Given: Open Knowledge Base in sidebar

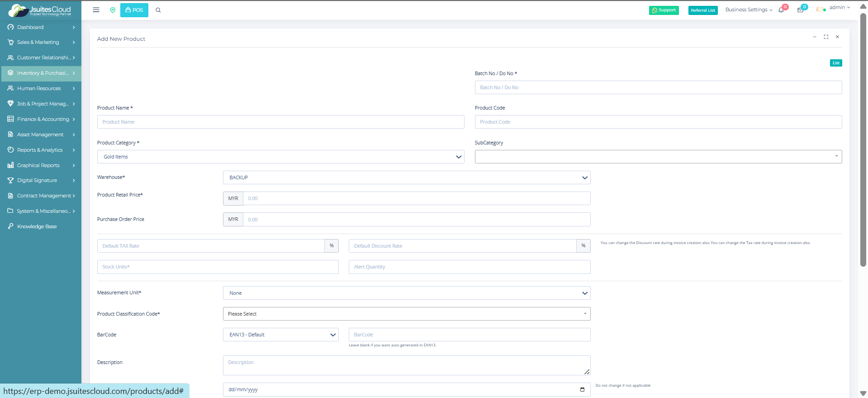Looking at the screenshot, I should (37, 226).
